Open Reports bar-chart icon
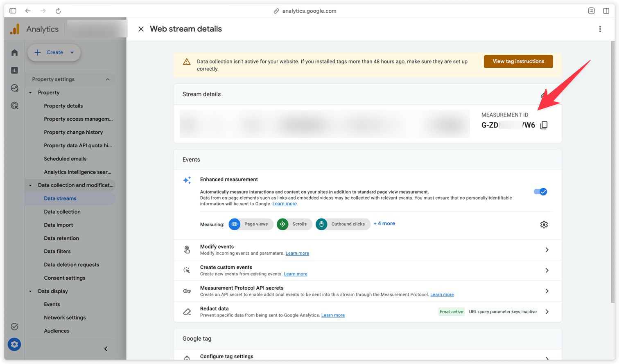Screen dimensions: 619x364 click(15, 70)
